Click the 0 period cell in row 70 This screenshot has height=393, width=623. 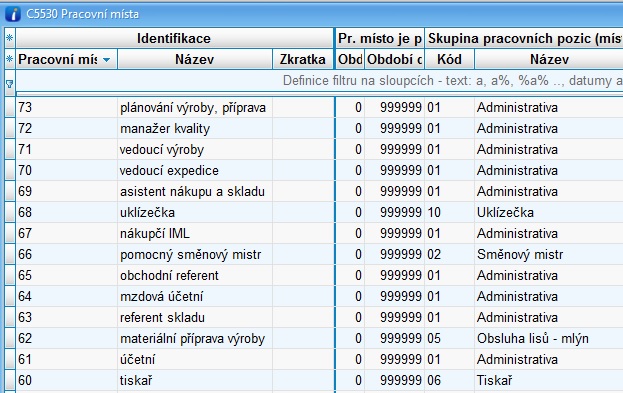click(350, 170)
